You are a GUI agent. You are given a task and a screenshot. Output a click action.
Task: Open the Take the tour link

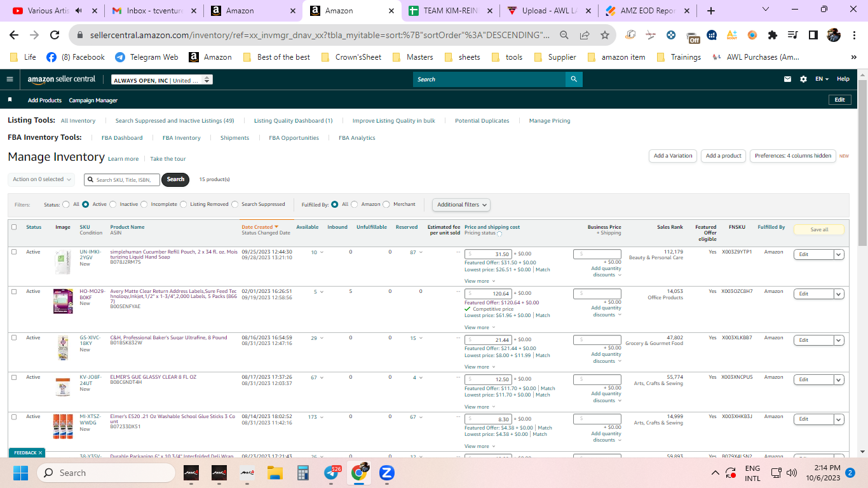pyautogui.click(x=168, y=159)
